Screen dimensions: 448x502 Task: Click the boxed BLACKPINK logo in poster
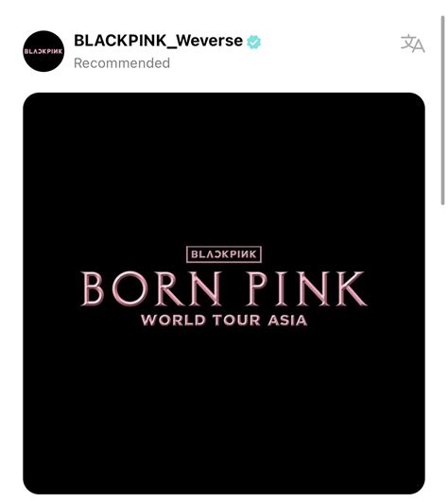click(x=224, y=254)
